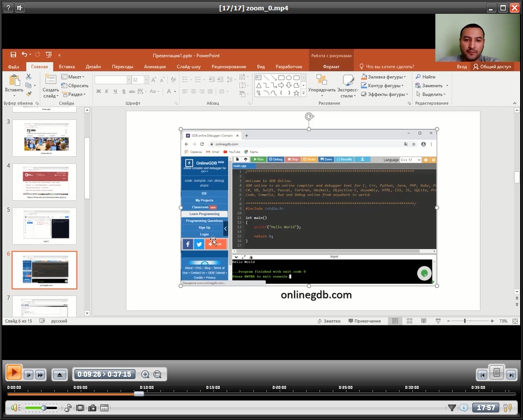Click the Вставить paste button

(x=14, y=85)
